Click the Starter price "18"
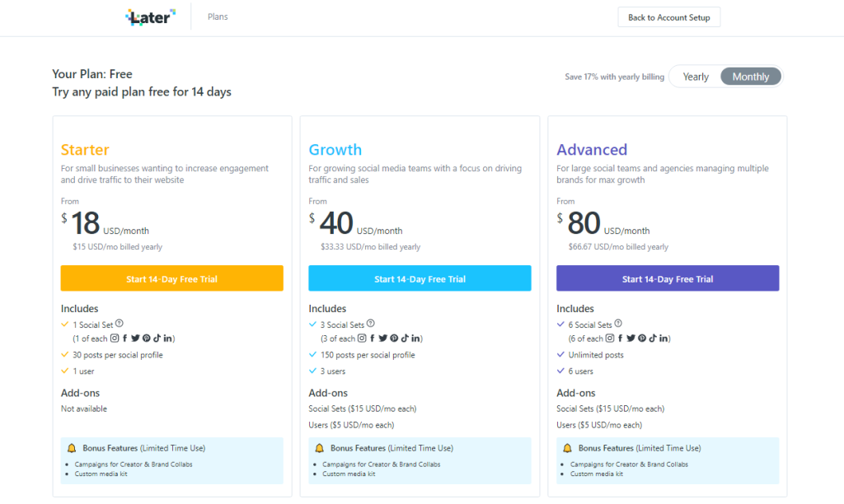The image size is (844, 504). coord(85,222)
